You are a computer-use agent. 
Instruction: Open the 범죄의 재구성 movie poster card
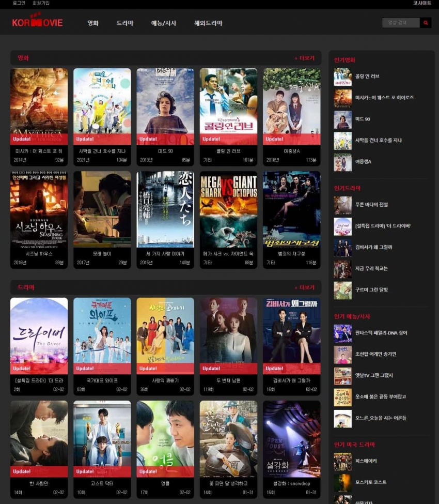click(292, 220)
